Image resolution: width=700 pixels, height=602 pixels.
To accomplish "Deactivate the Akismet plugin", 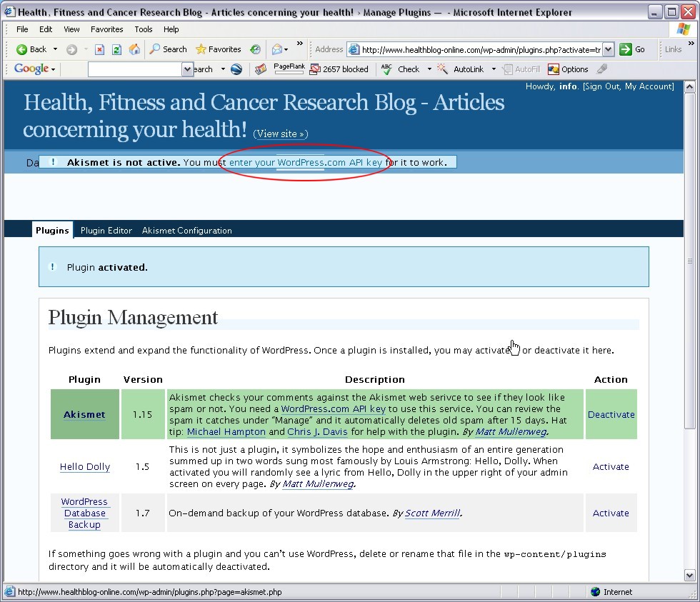I will tap(611, 415).
